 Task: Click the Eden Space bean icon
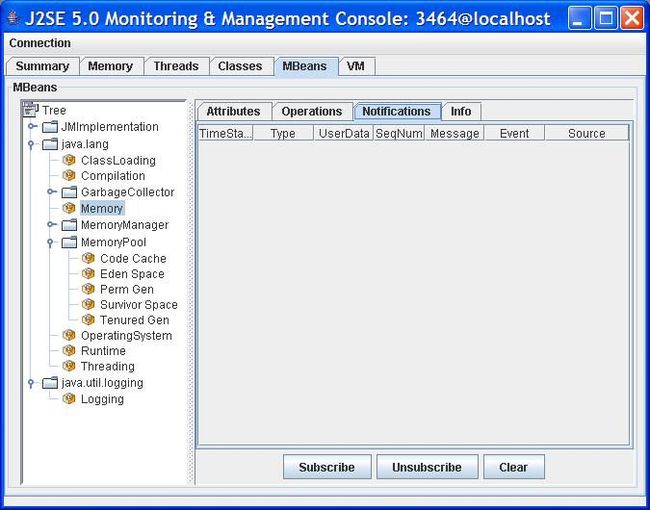click(88, 274)
